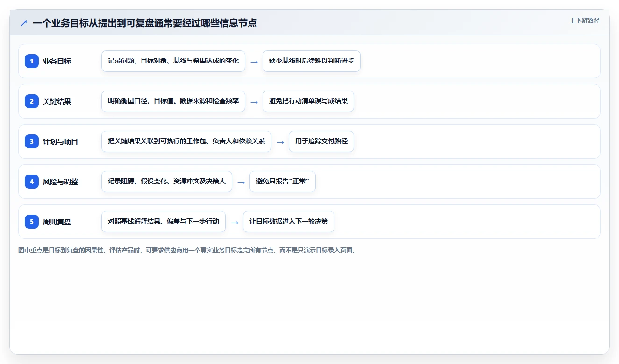Click the heading 一个业务目标从提出到可复盘通常要经过哪些信息节点

145,23
